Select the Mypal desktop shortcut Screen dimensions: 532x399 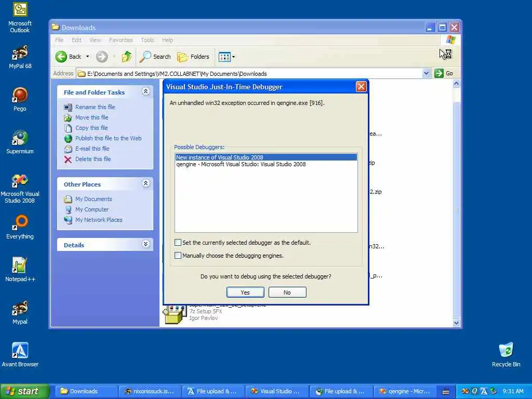coord(20,312)
